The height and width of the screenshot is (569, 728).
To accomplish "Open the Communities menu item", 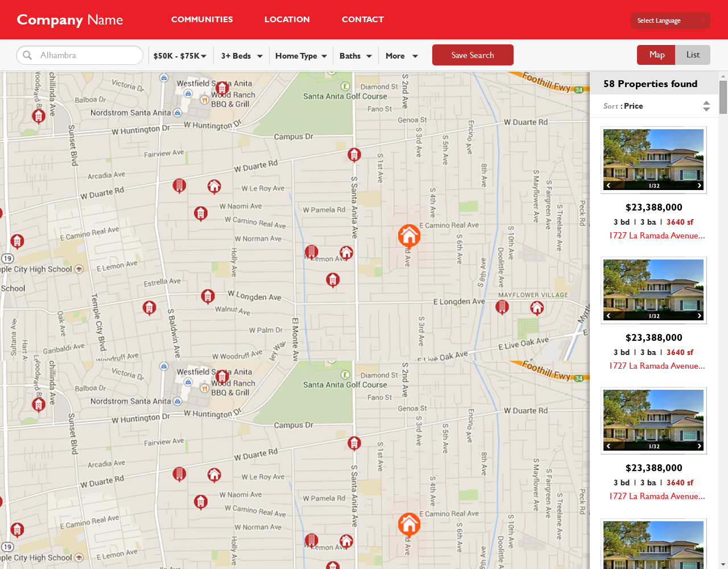I will pos(202,19).
